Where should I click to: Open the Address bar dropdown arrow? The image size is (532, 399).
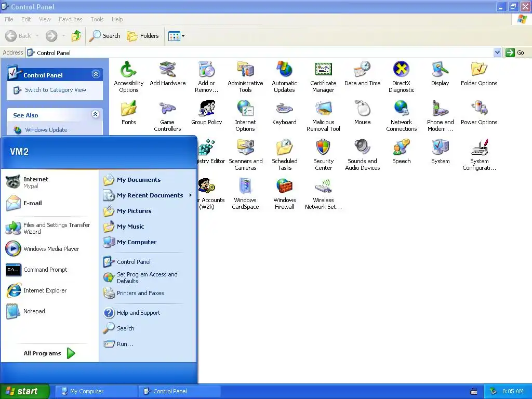click(x=497, y=52)
